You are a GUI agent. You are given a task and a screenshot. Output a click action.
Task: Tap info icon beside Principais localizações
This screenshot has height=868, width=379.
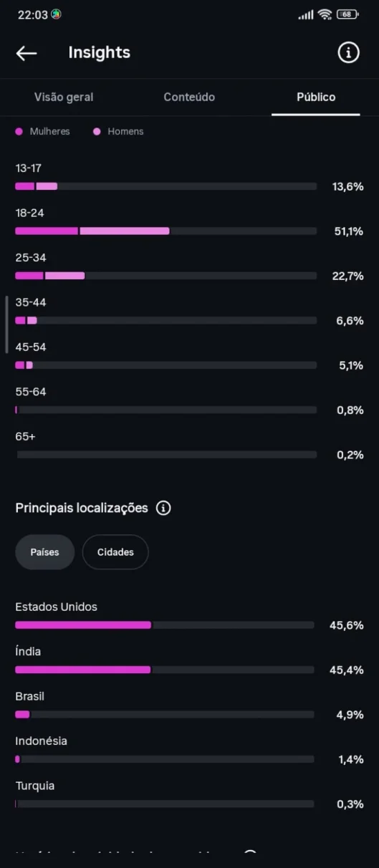click(x=163, y=508)
